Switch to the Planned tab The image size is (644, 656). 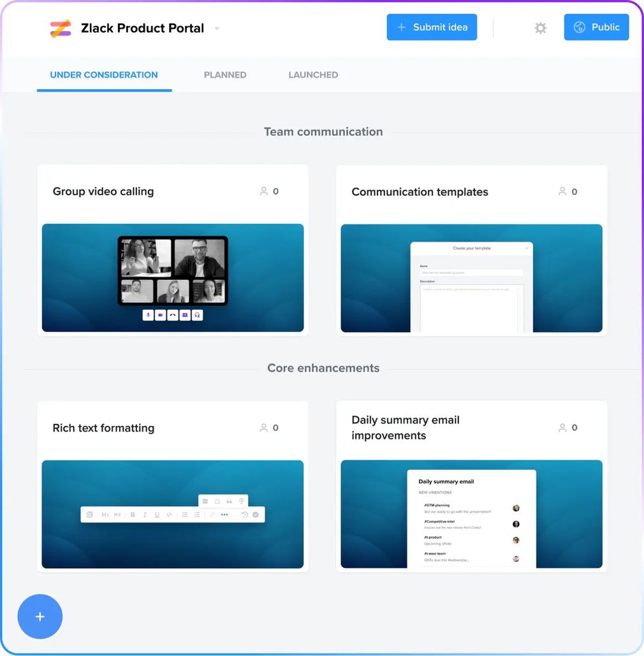click(x=225, y=75)
